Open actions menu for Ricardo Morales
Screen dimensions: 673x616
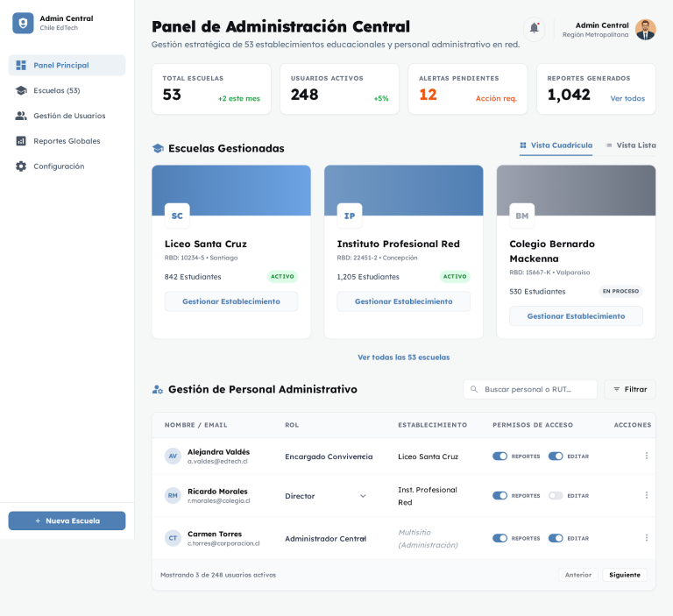(x=646, y=495)
